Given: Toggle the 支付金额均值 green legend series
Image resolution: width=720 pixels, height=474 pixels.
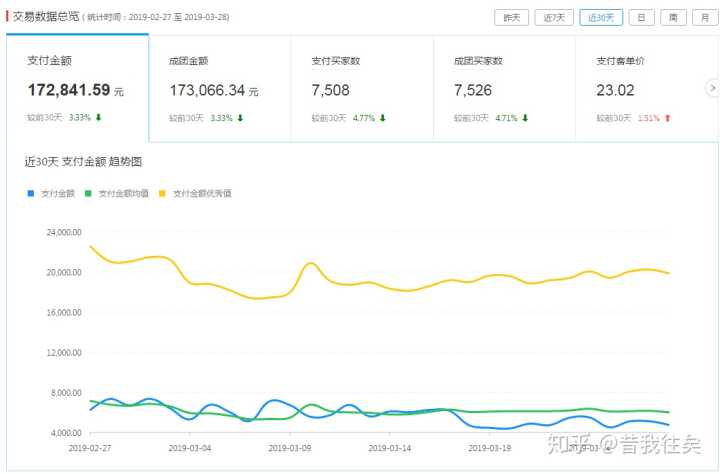Looking at the screenshot, I should [x=118, y=193].
